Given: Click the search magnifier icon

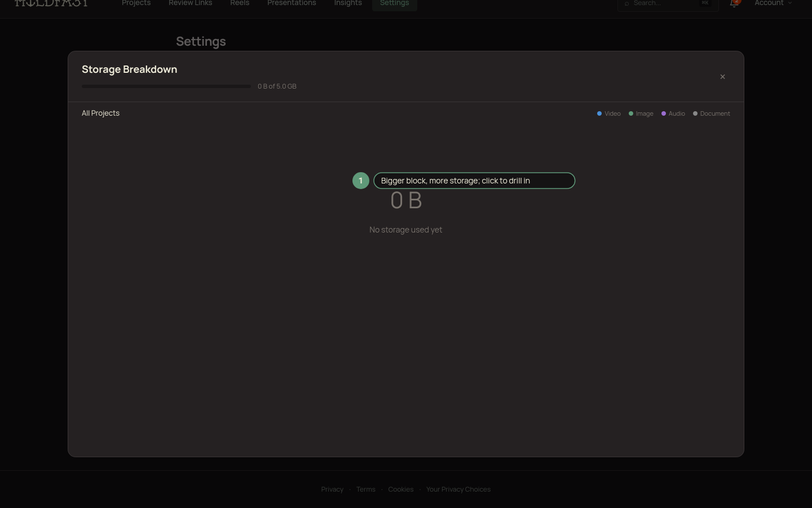Looking at the screenshot, I should pos(626,4).
